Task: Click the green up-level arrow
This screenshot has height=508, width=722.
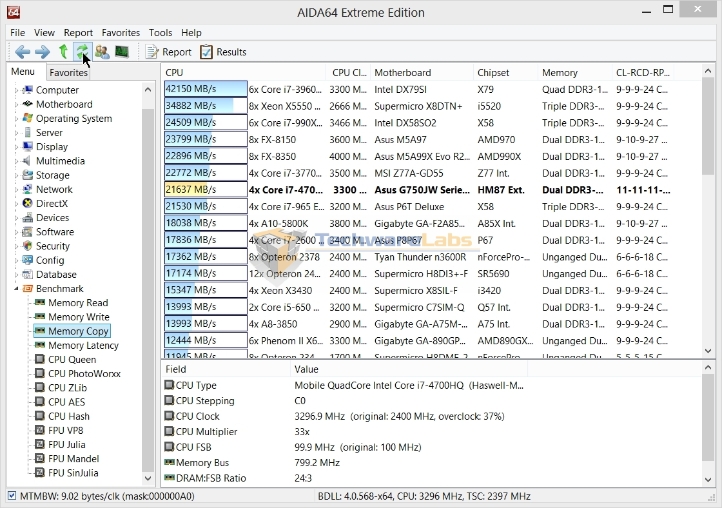Action: click(x=63, y=52)
